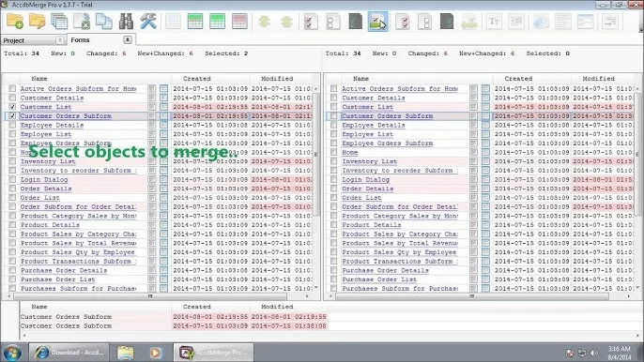Click the blank grey grid filter icon
This screenshot has width=644, height=362.
click(x=173, y=21)
